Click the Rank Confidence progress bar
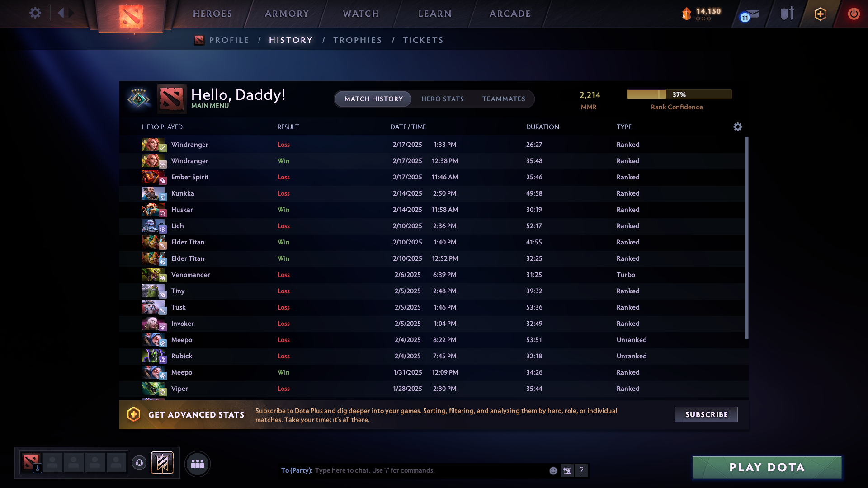The height and width of the screenshot is (488, 868). tap(679, 94)
